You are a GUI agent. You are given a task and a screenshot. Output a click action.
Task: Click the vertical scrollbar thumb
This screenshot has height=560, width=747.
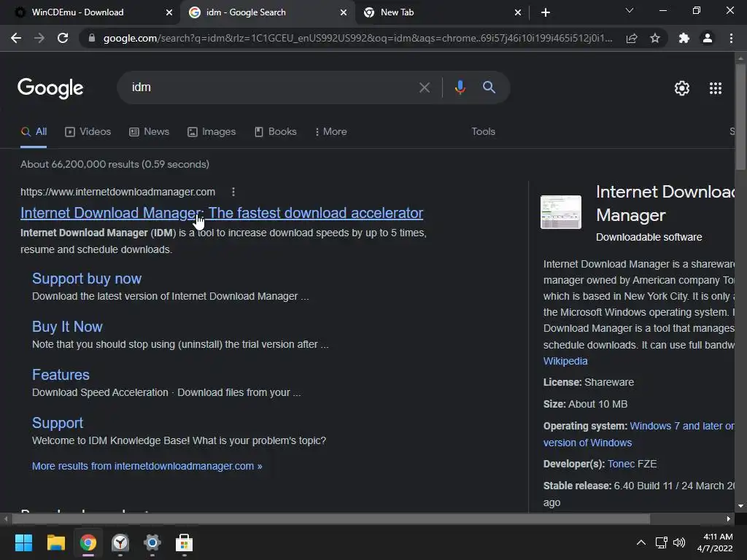click(x=740, y=117)
